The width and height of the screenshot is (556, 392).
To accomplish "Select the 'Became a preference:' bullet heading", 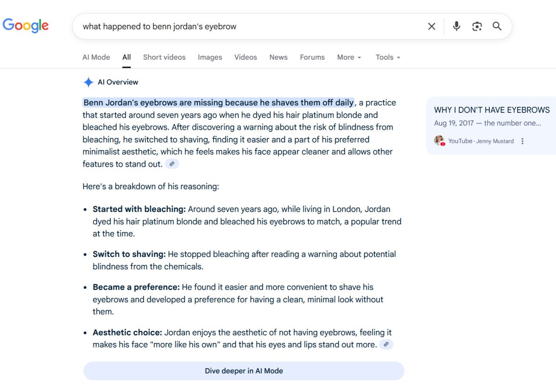I will click(x=136, y=287).
